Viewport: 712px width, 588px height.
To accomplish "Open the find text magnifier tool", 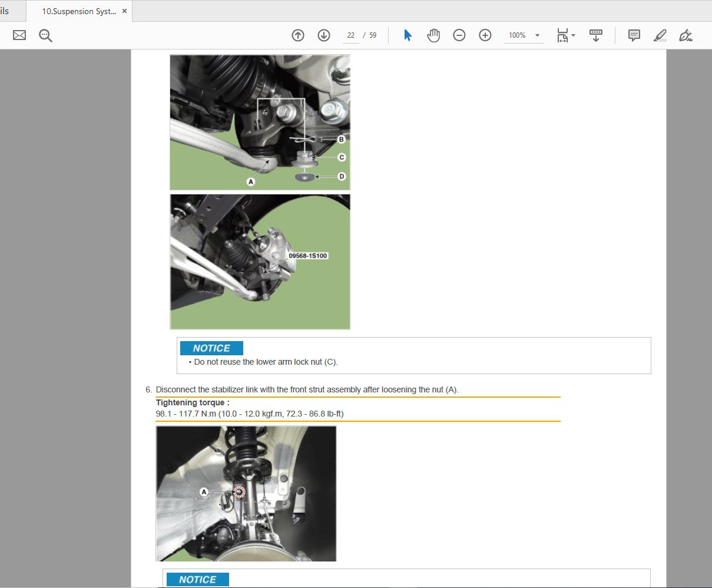I will pos(45,35).
